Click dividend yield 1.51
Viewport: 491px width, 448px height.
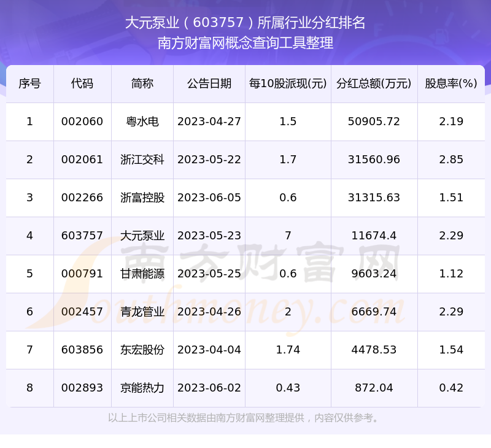click(x=451, y=198)
